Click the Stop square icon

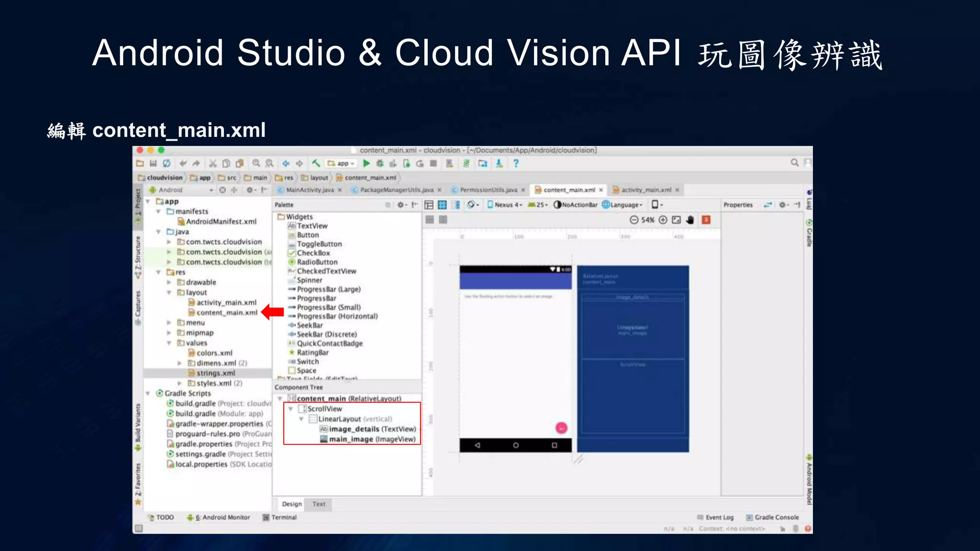[x=434, y=164]
